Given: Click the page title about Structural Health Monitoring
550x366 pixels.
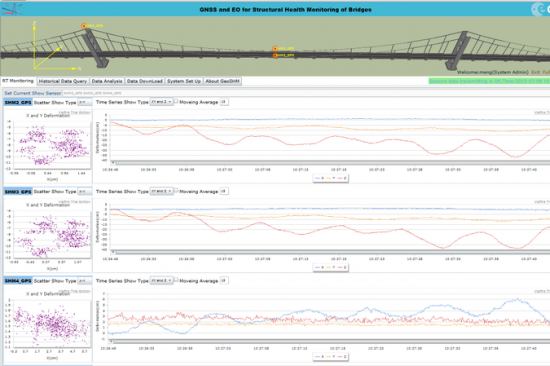Looking at the screenshot, I should [286, 9].
